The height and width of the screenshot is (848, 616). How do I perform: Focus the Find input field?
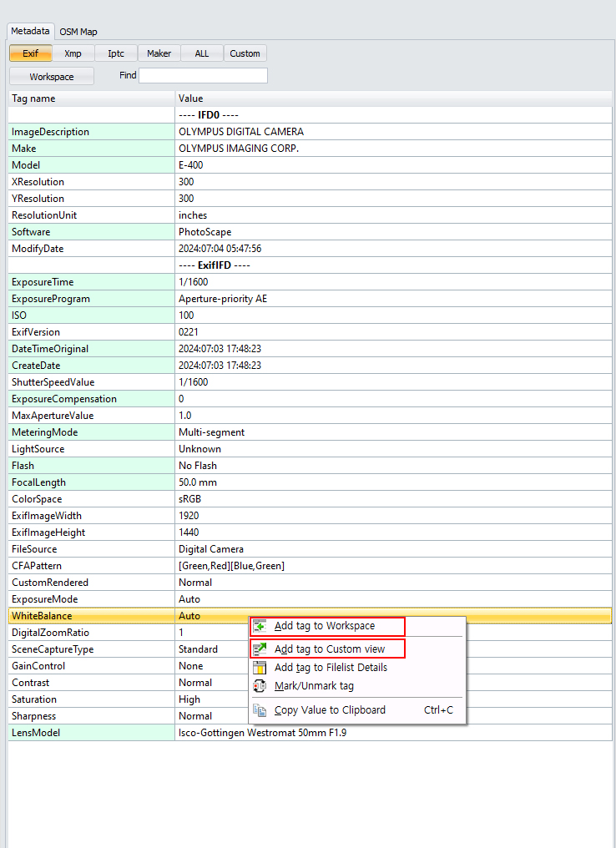pos(204,76)
